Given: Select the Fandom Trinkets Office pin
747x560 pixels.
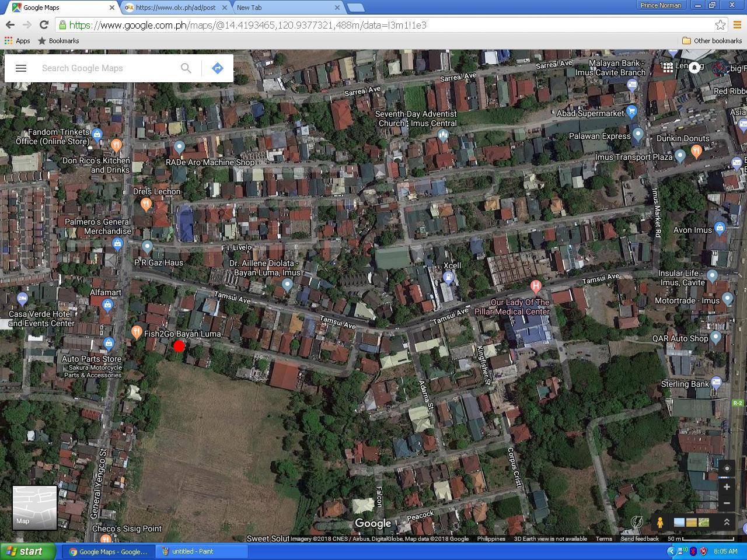Looking at the screenshot, I should [x=97, y=135].
